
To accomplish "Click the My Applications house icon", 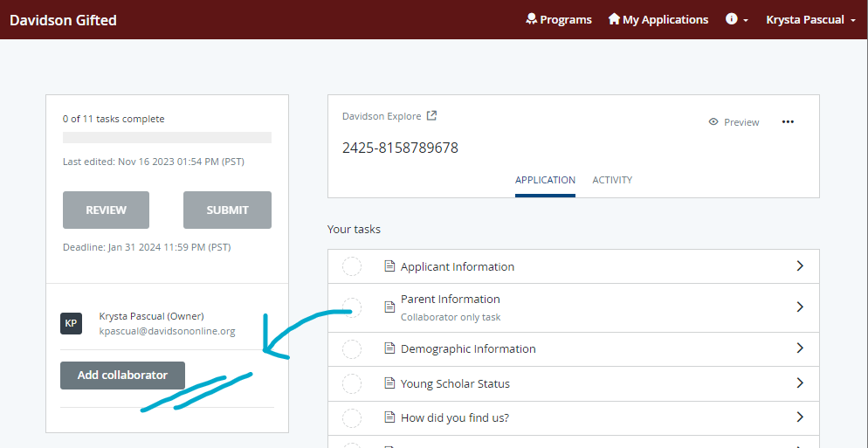I will pos(614,19).
